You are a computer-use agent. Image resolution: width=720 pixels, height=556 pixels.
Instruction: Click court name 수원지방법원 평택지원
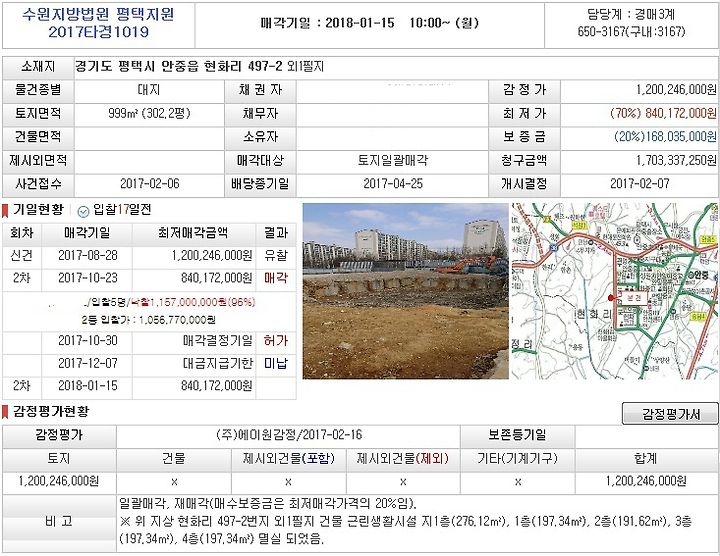98,15
